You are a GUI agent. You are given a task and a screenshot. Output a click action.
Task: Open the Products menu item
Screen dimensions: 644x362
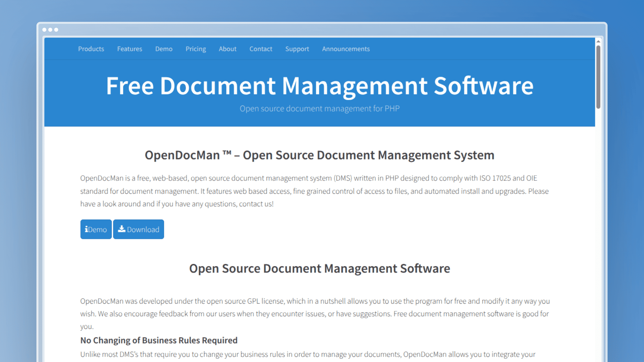pos(91,49)
